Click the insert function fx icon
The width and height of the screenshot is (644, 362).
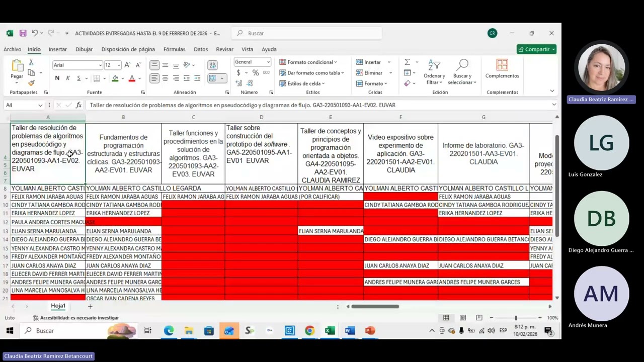(78, 105)
